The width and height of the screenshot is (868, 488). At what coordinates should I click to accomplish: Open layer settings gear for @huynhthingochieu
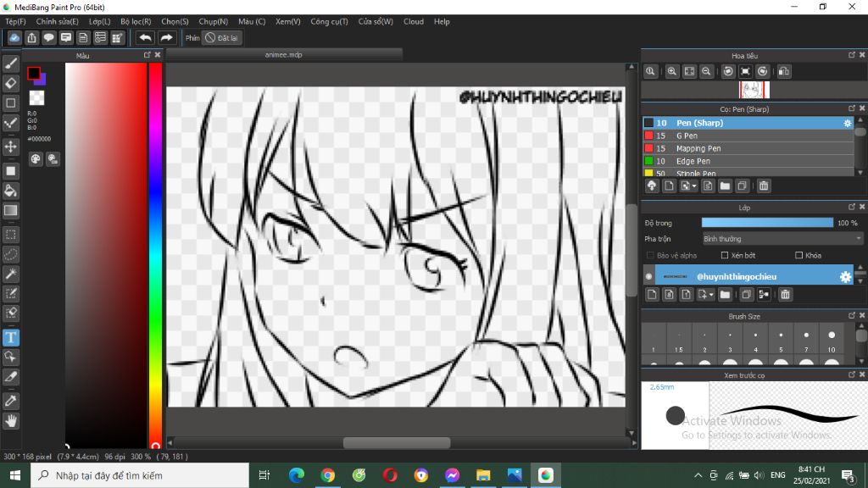(845, 277)
